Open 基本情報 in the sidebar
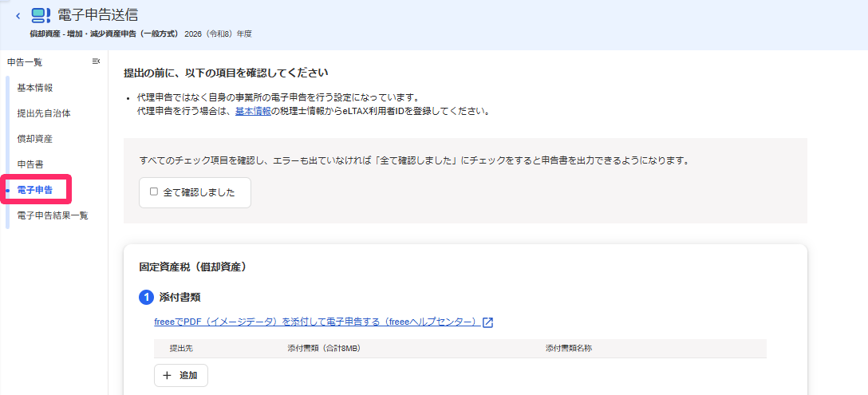 35,88
